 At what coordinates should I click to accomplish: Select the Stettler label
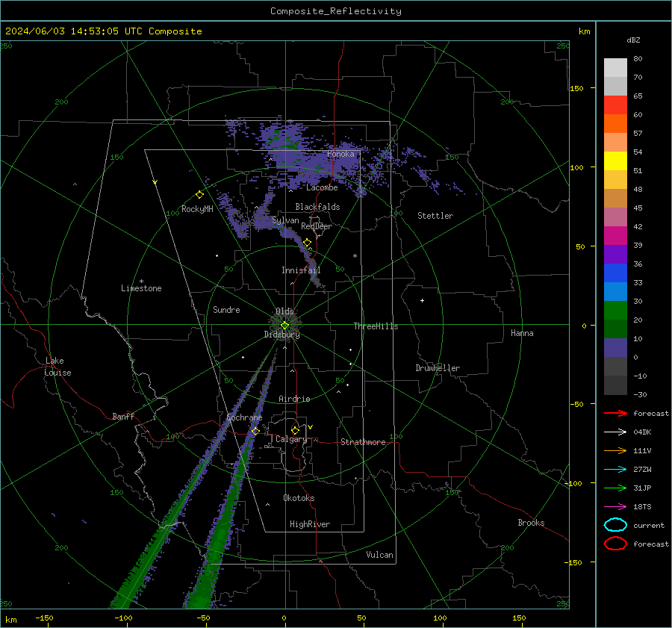point(435,216)
